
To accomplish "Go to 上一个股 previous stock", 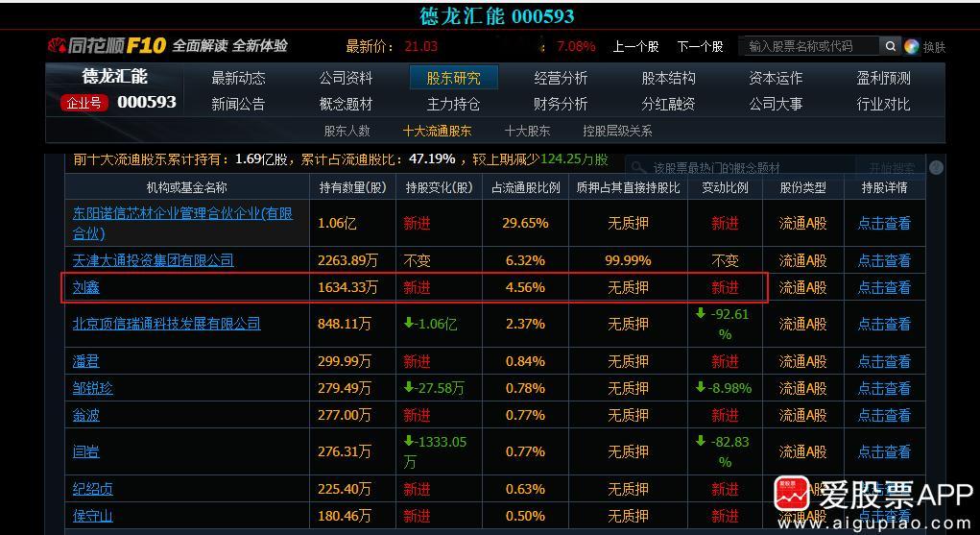I will pos(635,46).
